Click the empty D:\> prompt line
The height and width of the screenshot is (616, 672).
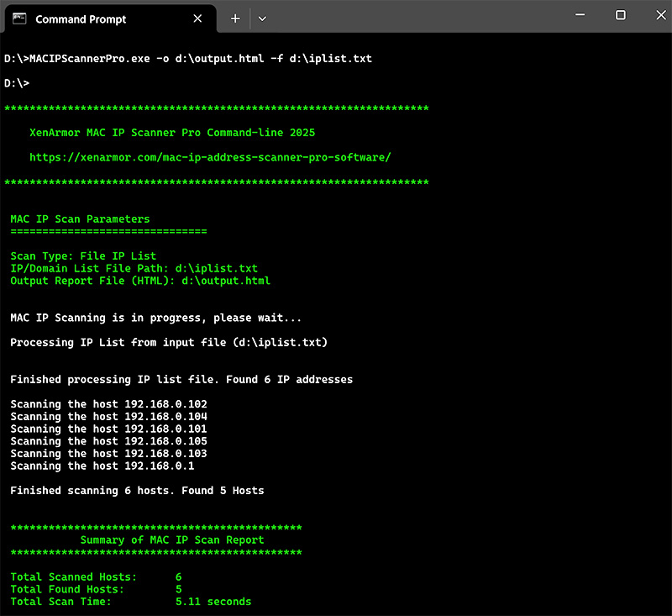pyautogui.click(x=17, y=83)
